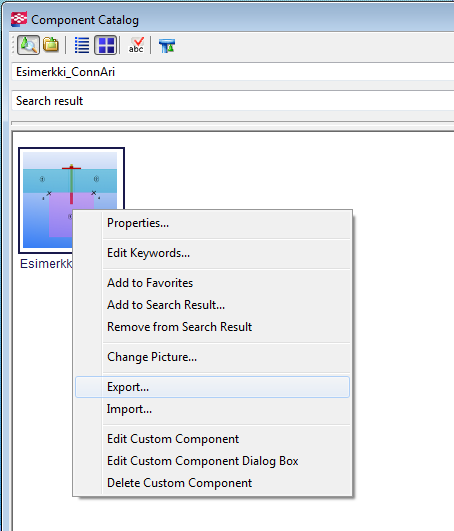This screenshot has width=454, height=531.
Task: Click Import... in the context menu
Action: [212, 409]
